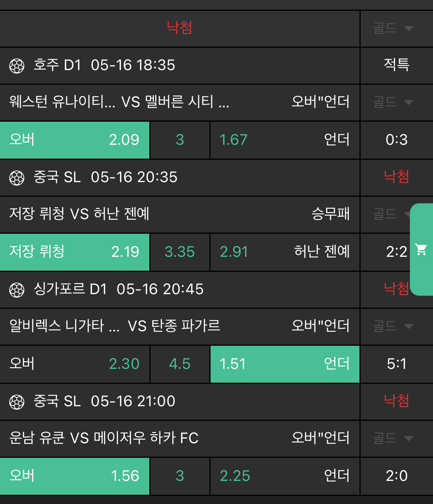Open the shopping cart side tab
The width and height of the screenshot is (433, 504).
coord(422,249)
